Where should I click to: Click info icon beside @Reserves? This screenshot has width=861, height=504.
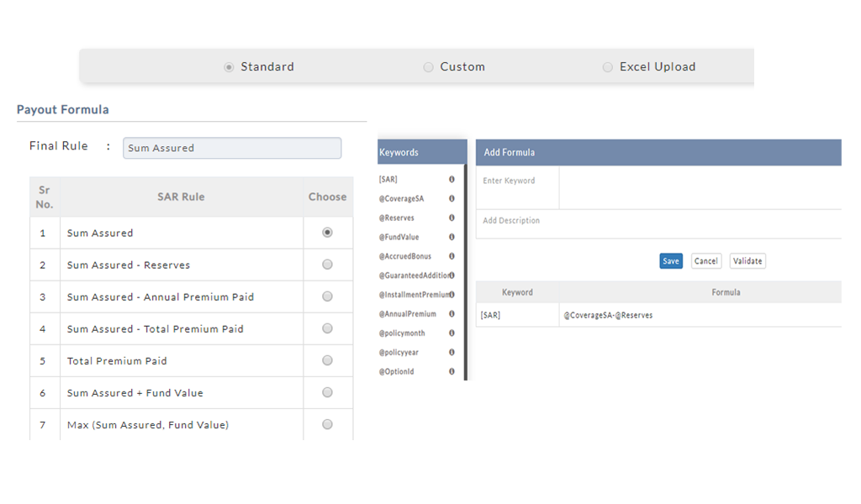click(452, 218)
